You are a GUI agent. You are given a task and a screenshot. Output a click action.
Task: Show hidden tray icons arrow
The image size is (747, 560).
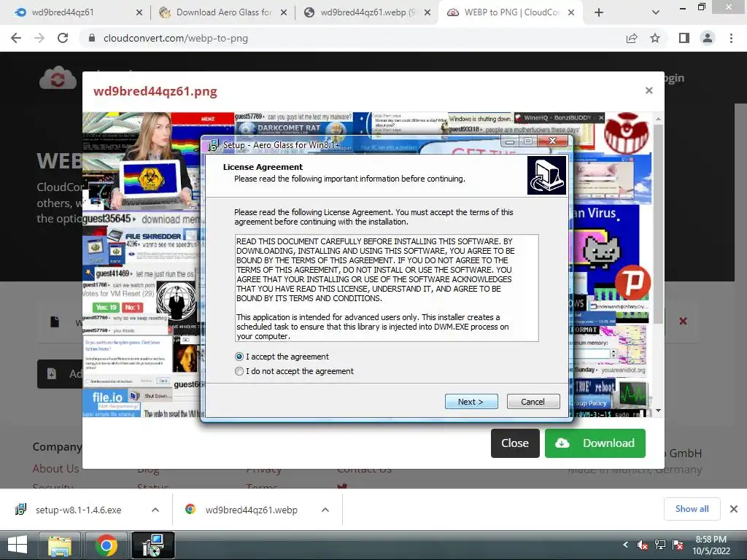tap(625, 545)
